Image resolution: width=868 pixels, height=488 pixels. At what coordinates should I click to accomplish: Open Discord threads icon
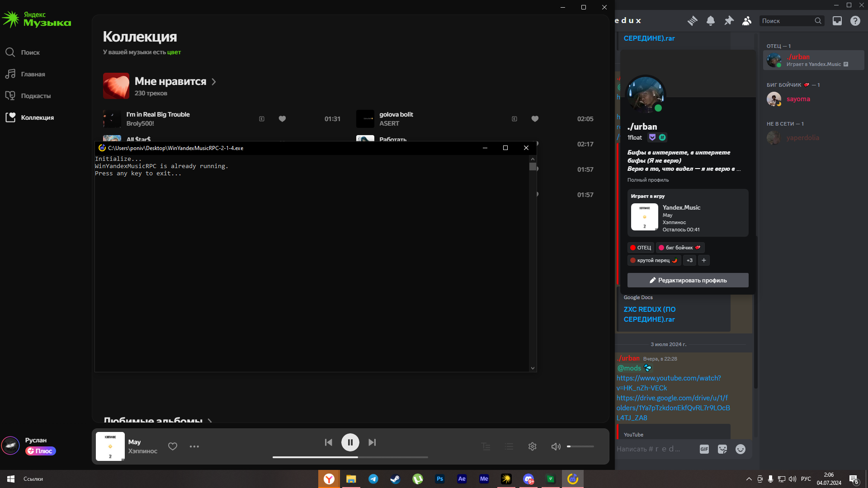(693, 21)
